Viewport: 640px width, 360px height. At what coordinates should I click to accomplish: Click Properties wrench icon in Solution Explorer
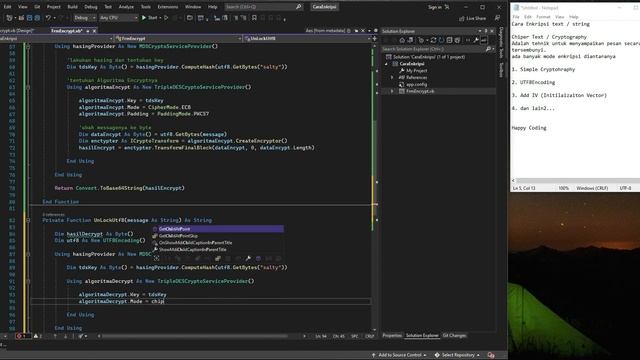476,40
